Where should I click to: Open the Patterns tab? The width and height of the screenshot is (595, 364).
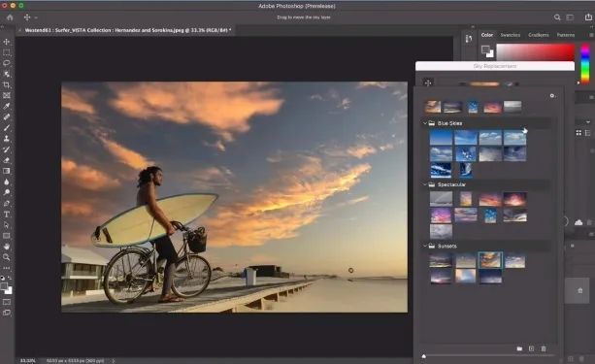click(566, 35)
